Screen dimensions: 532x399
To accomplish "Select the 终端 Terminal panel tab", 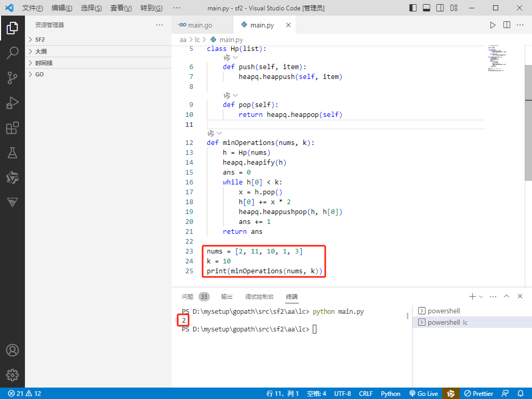I will click(292, 297).
